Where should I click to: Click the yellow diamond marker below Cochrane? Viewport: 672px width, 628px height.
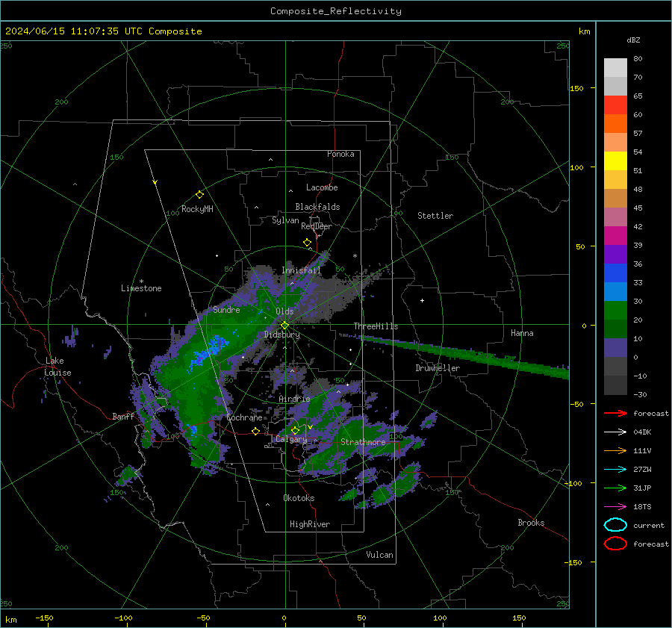(256, 431)
